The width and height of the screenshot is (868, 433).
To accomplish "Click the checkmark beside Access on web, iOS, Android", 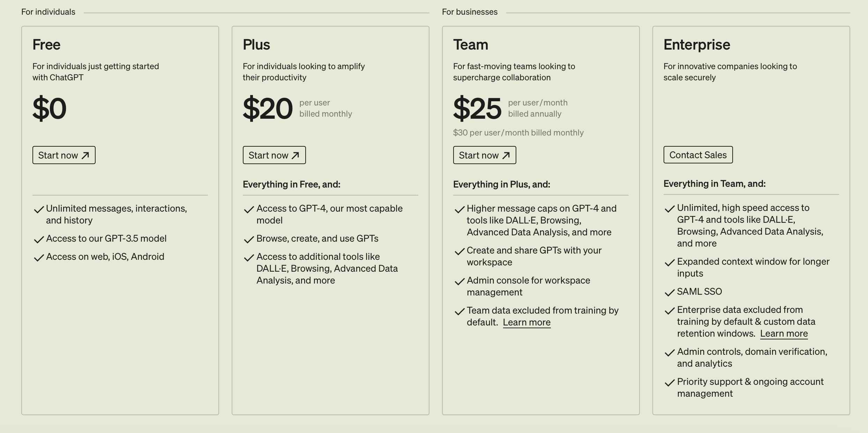I will (x=39, y=258).
